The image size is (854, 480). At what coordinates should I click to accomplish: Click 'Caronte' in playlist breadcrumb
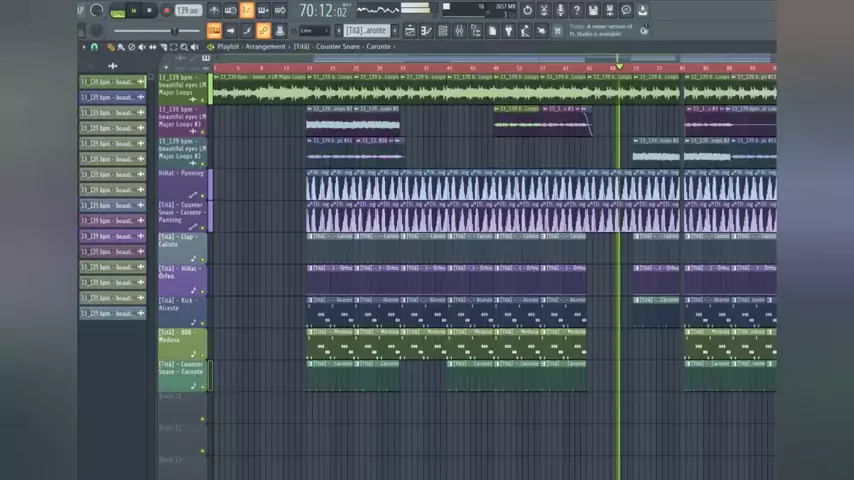(x=379, y=47)
